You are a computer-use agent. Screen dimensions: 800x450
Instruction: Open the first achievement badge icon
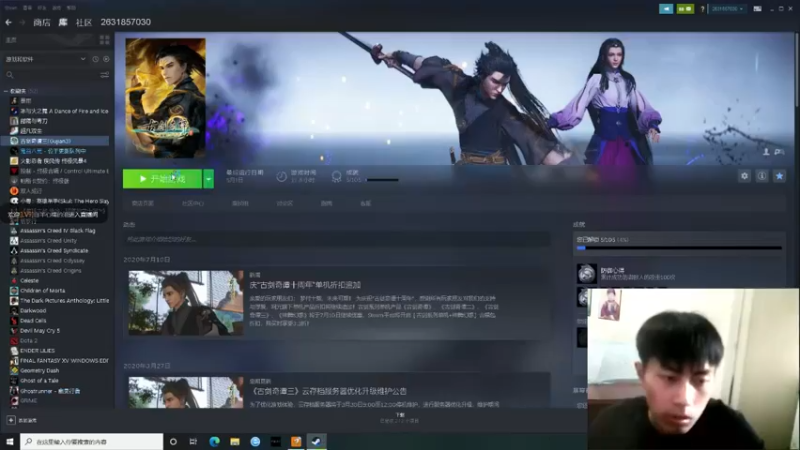coord(587,273)
